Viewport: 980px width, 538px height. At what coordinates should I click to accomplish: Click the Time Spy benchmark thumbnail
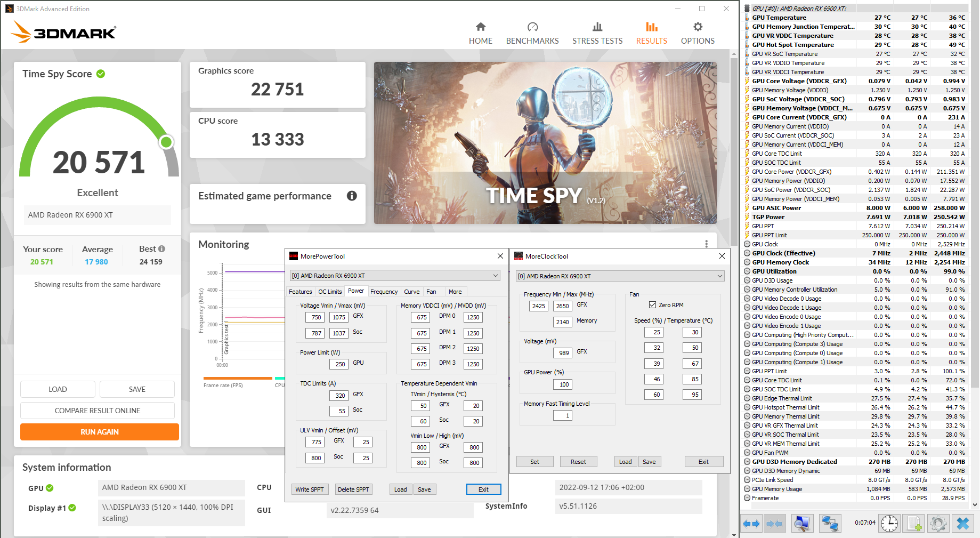tap(545, 143)
